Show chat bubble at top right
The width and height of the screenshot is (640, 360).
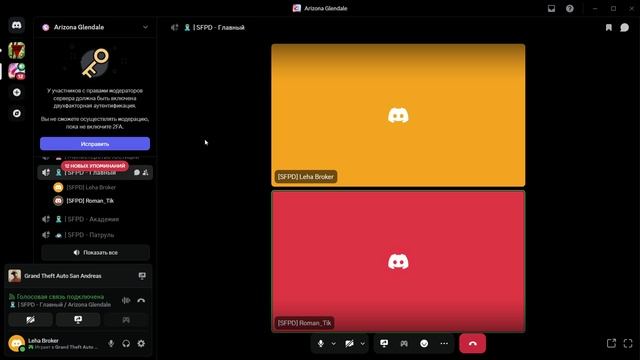(x=624, y=27)
